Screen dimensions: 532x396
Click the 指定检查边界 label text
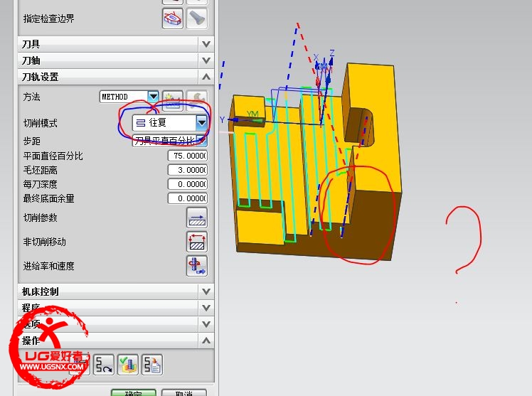pos(48,18)
